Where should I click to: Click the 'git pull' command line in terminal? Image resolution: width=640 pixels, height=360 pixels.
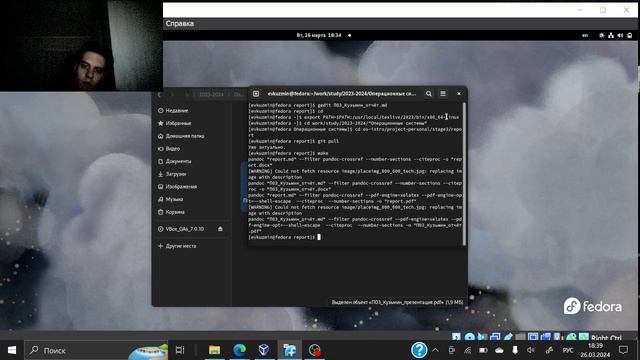click(x=294, y=141)
